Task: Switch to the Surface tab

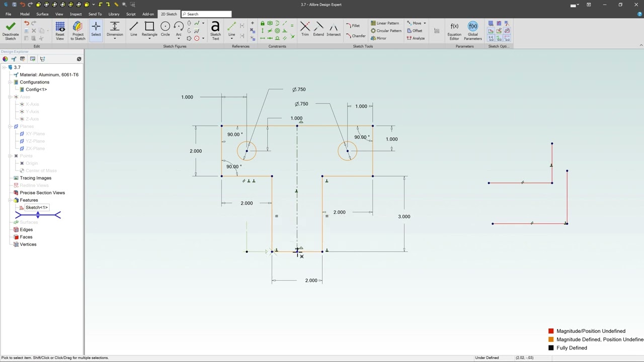Action: tap(42, 14)
